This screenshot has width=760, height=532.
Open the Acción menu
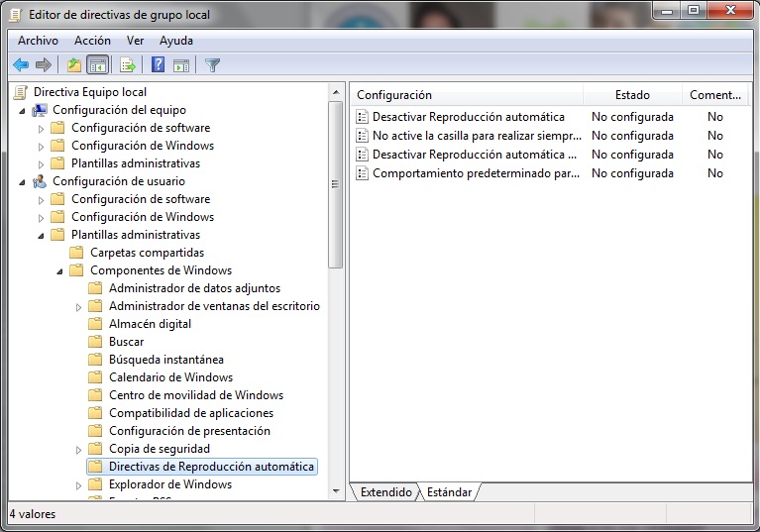click(92, 41)
